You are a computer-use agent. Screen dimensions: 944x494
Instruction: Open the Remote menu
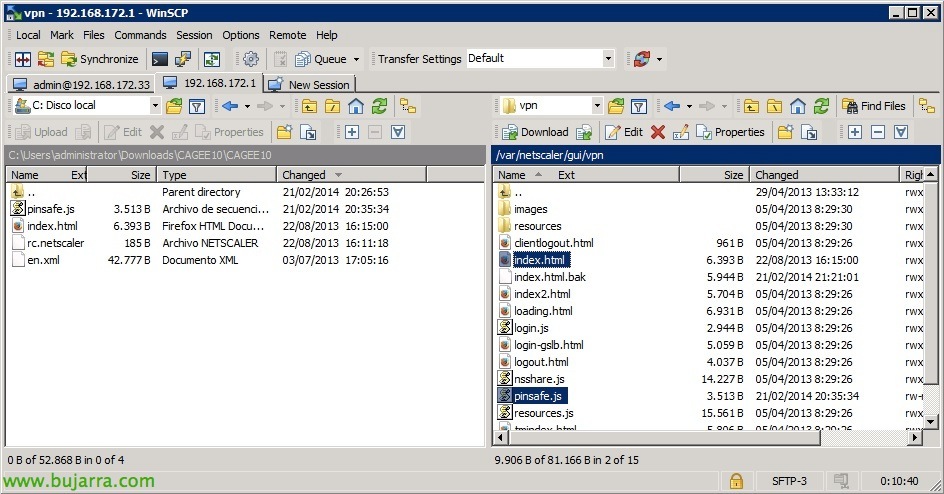[x=288, y=35]
